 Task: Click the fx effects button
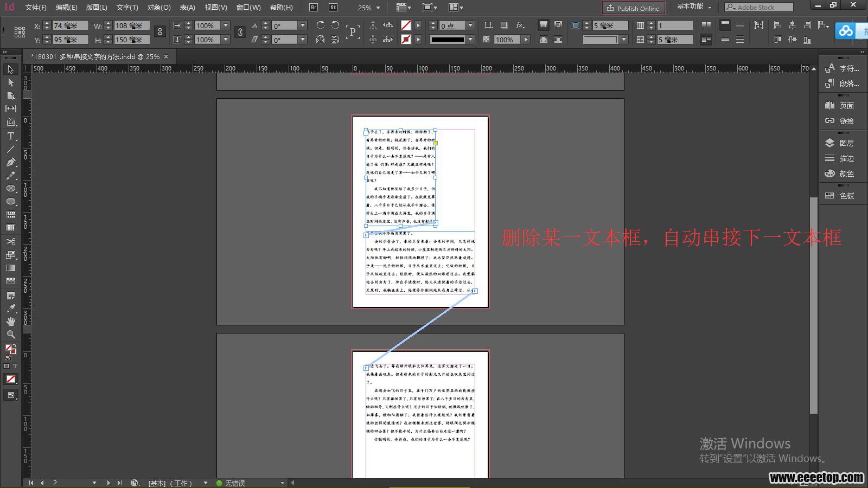coord(520,25)
